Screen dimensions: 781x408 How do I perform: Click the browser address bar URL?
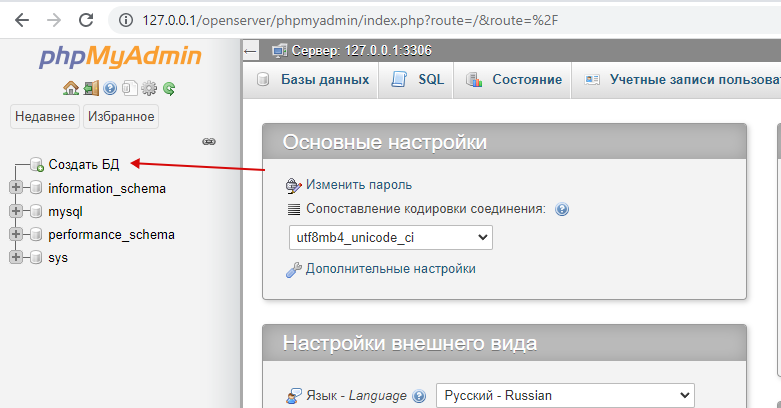(x=350, y=20)
